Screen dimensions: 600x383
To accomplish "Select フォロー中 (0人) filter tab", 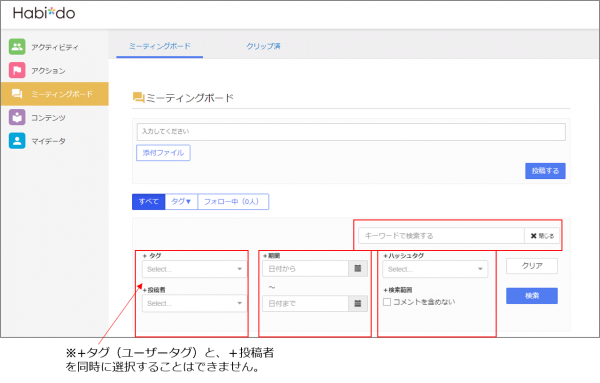I will click(233, 202).
